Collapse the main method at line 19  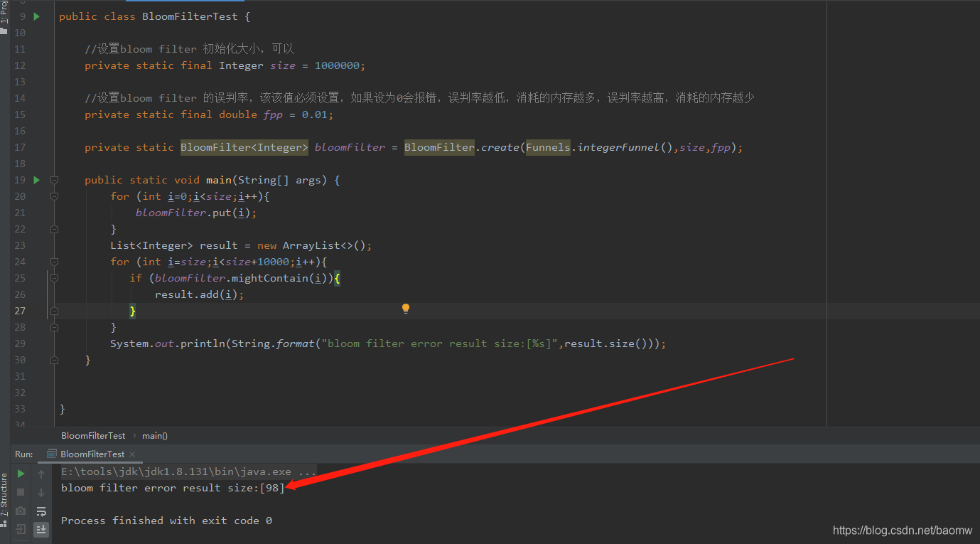[x=54, y=180]
